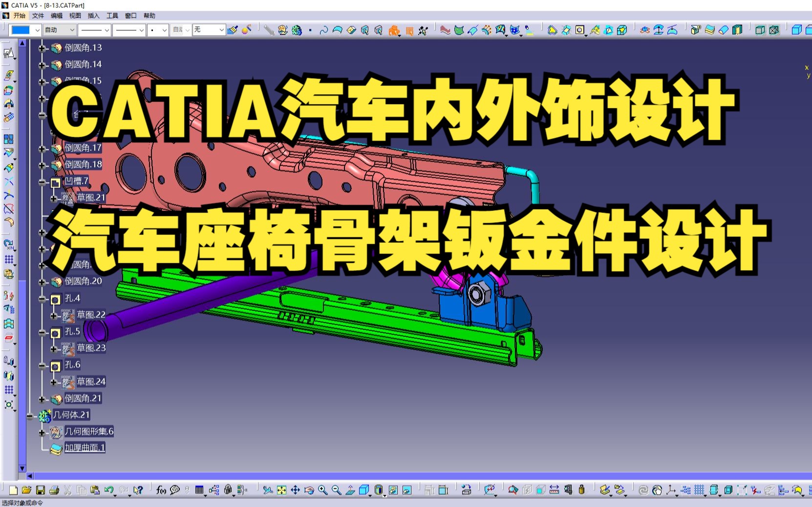Viewport: 812px width, 507px height.
Task: Open the 开始 menu
Action: click(x=20, y=16)
